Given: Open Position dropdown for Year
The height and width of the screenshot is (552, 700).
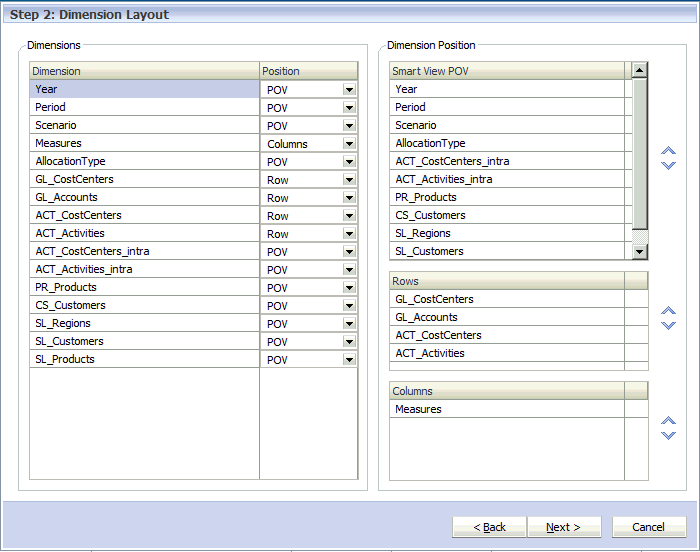Looking at the screenshot, I should coord(349,90).
